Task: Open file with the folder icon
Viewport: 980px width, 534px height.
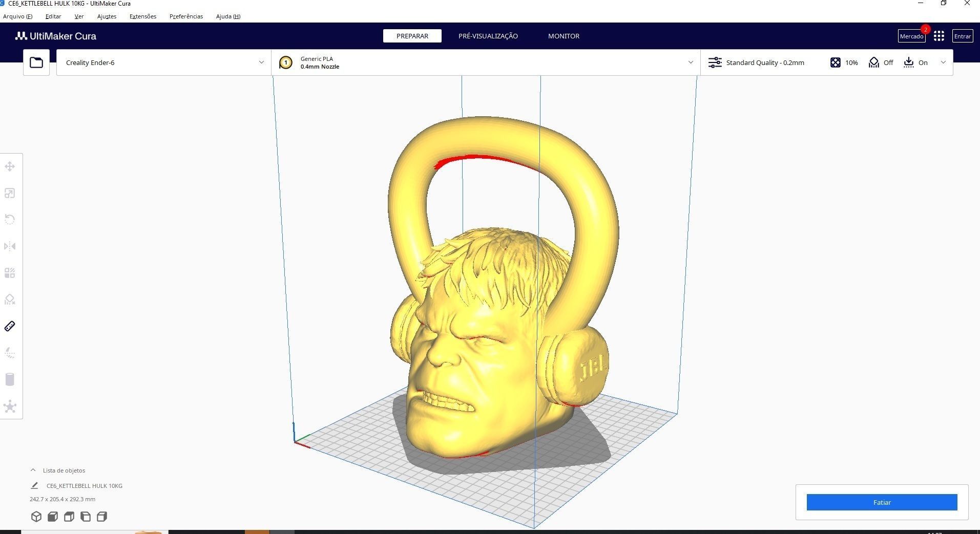Action: 36,62
